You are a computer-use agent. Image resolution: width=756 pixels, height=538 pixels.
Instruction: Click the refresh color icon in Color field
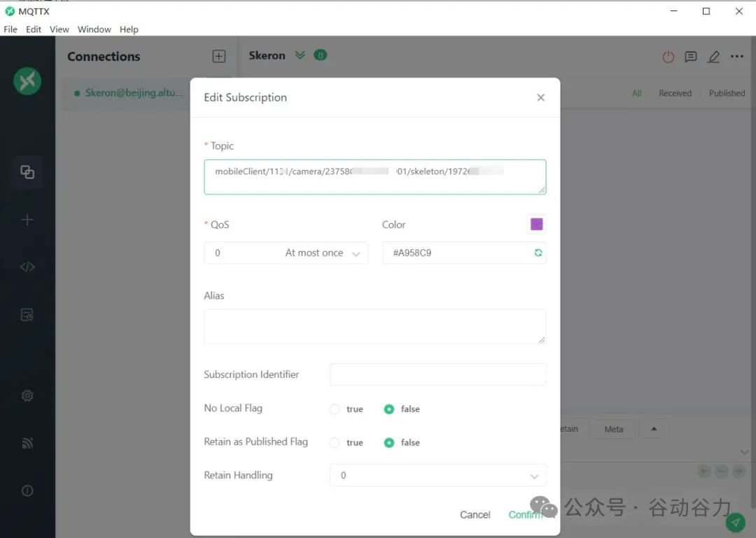pyautogui.click(x=538, y=253)
